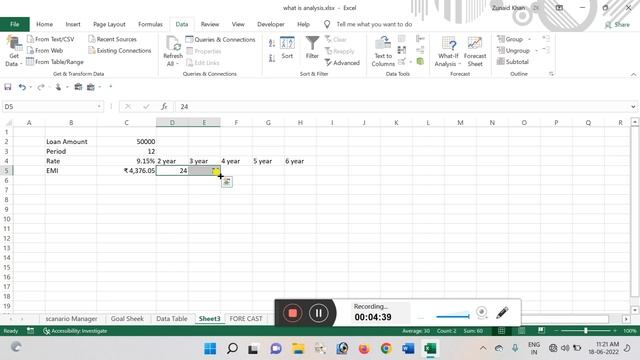Image resolution: width=640 pixels, height=360 pixels.
Task: Open Chrome from taskbar
Action: [x=386, y=349]
